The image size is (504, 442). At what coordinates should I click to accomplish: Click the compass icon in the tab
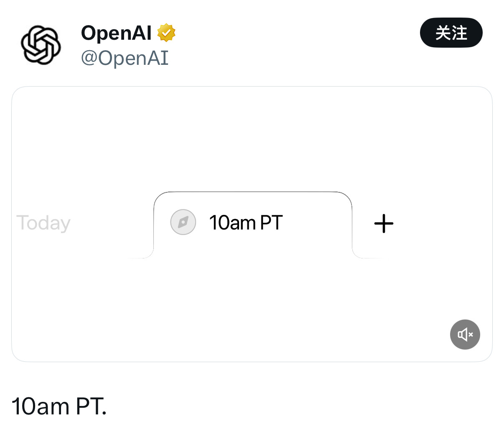coord(183,222)
